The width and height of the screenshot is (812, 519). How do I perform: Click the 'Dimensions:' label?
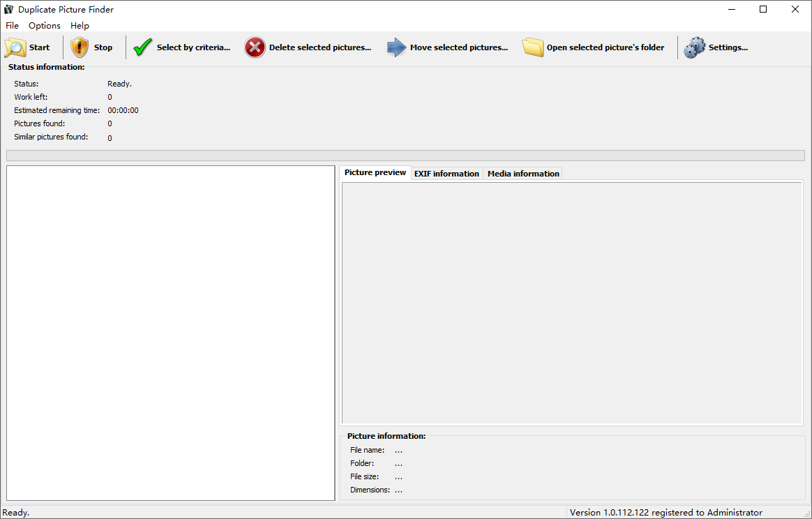click(x=370, y=490)
